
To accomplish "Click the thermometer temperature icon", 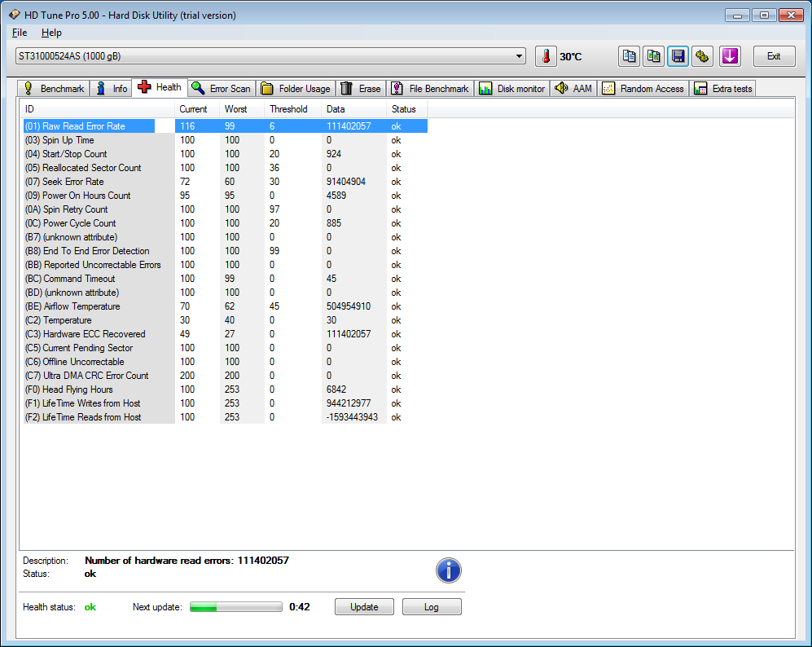I will (545, 56).
